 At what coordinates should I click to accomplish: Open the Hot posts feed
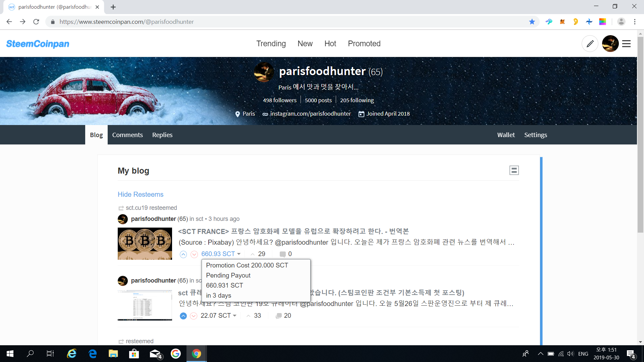pyautogui.click(x=330, y=44)
